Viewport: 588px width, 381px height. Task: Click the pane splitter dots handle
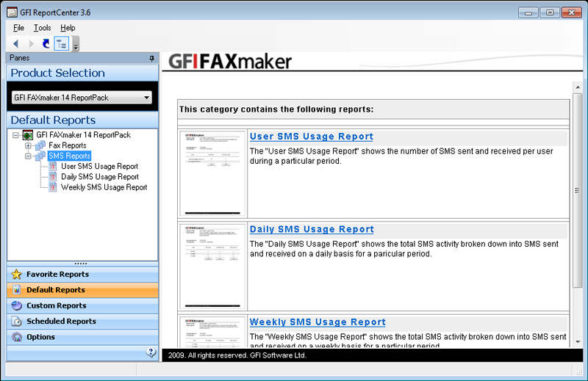(81, 264)
